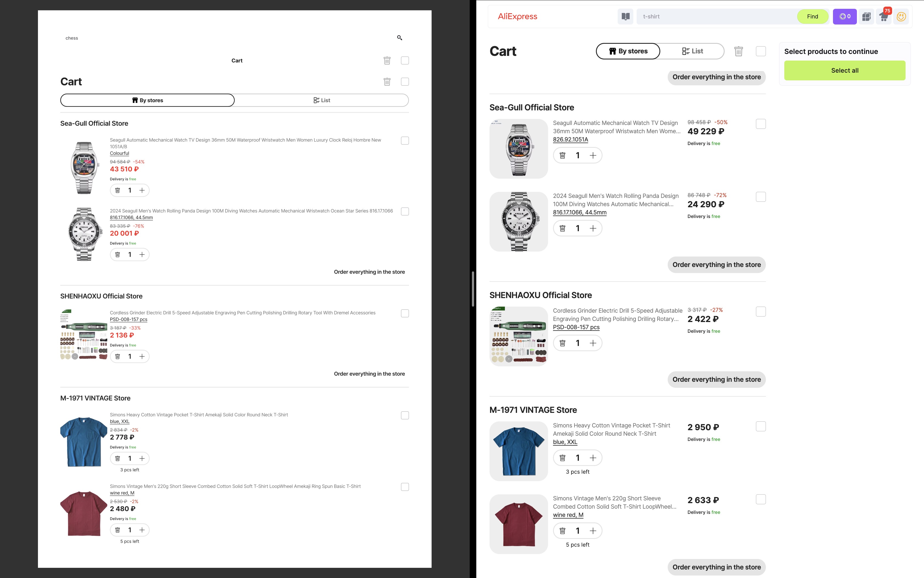
Task: Remove 2 778 ₽ blue T-shirt via trash
Action: [118, 458]
